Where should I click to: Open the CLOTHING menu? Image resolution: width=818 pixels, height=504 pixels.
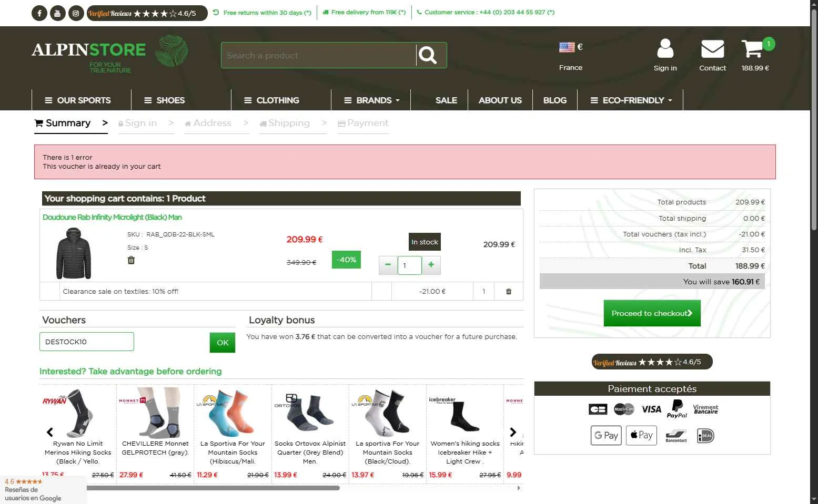pos(272,100)
